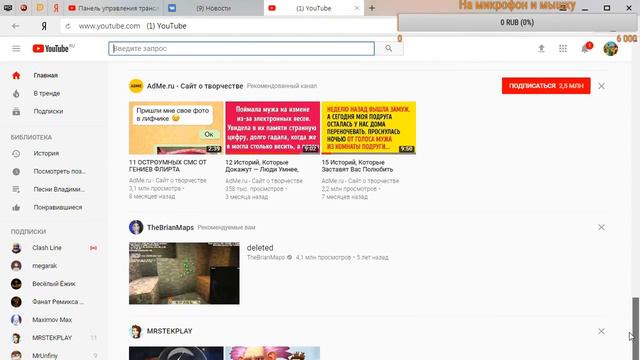Switch to (9) Новости tab
This screenshot has height=360, width=640.
pyautogui.click(x=213, y=8)
